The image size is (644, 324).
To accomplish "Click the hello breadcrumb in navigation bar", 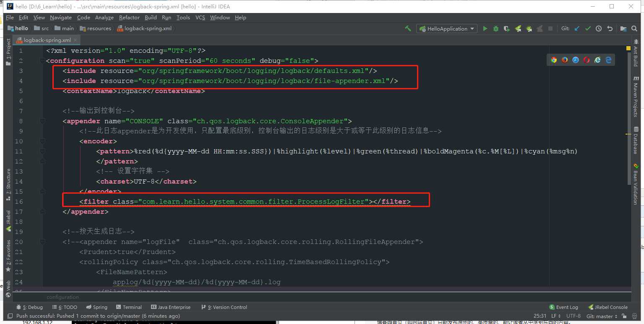I will [x=18, y=29].
